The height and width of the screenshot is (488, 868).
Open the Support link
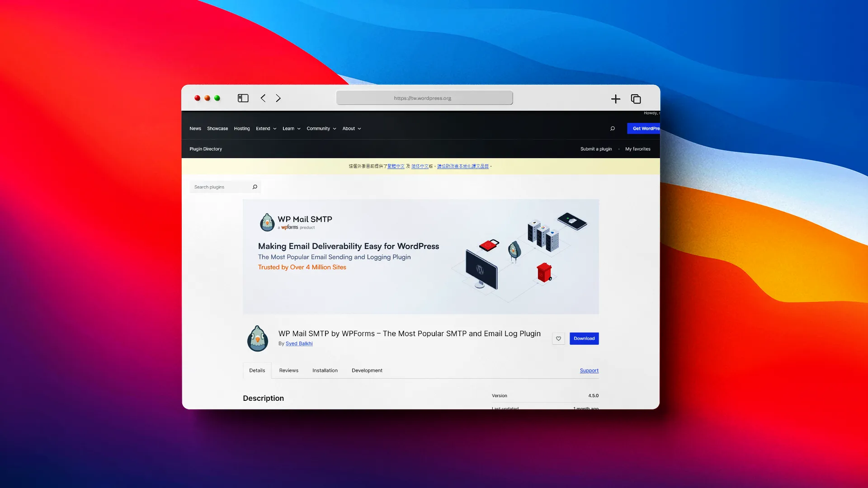click(x=589, y=371)
